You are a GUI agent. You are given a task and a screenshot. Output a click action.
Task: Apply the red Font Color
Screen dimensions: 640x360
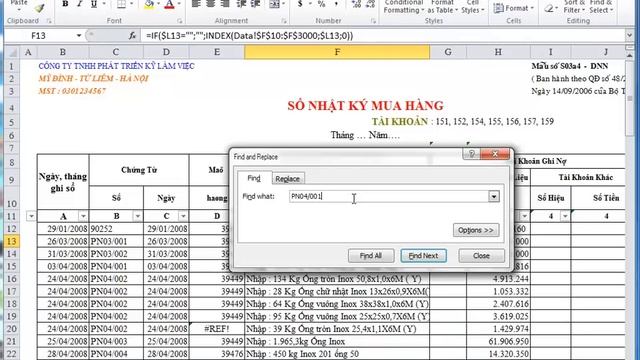pyautogui.click(x=170, y=4)
